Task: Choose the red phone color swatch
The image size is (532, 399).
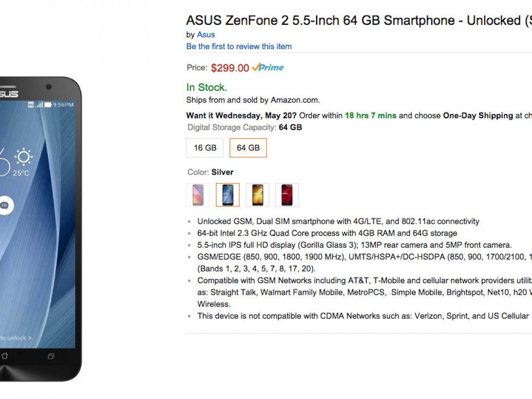Action: pyautogui.click(x=286, y=195)
